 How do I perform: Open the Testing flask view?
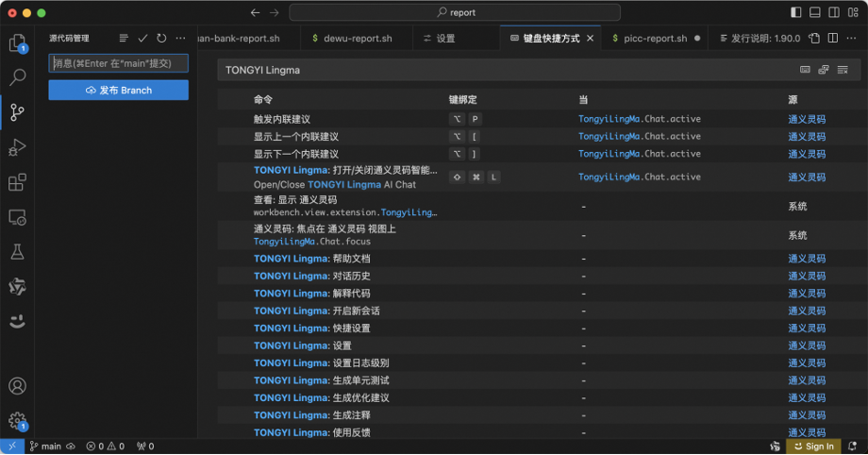coord(17,252)
